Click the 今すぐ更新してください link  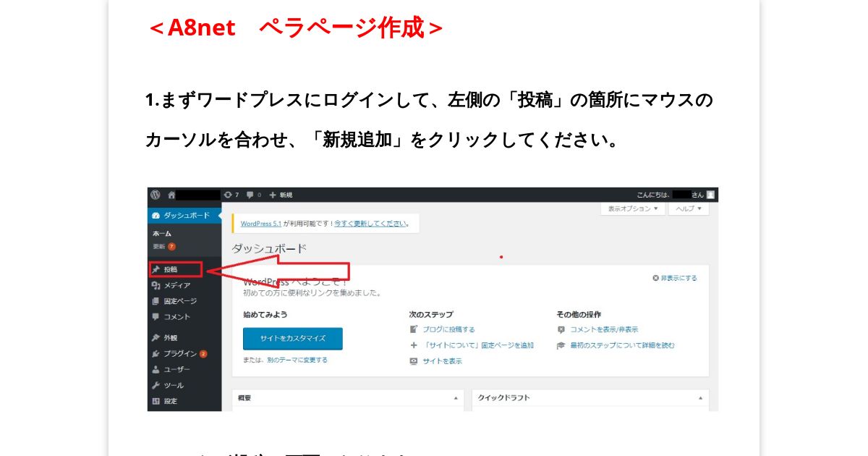point(370,224)
